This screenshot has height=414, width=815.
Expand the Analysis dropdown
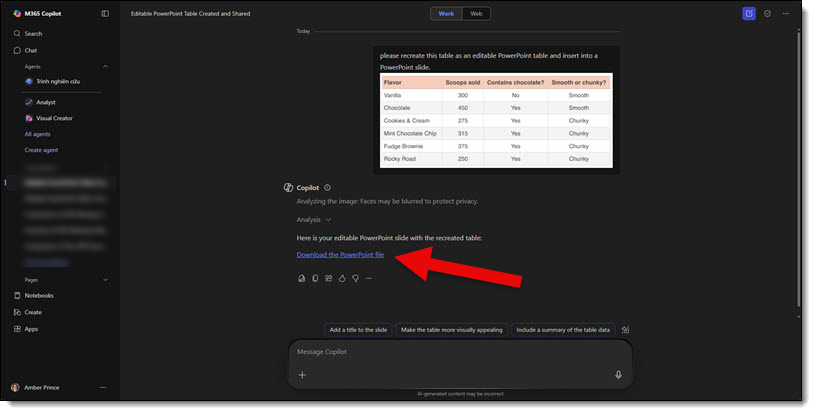tap(313, 219)
